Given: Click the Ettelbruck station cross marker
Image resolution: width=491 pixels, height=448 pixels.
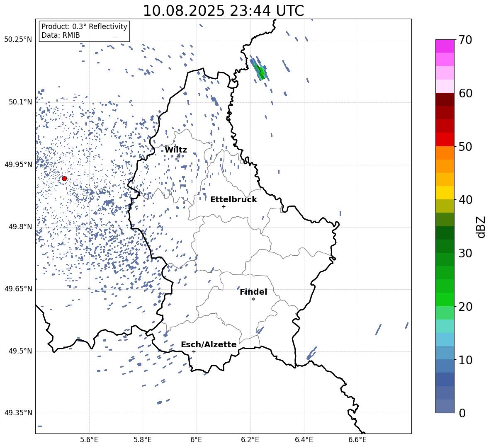Looking at the screenshot, I should 224,206.
